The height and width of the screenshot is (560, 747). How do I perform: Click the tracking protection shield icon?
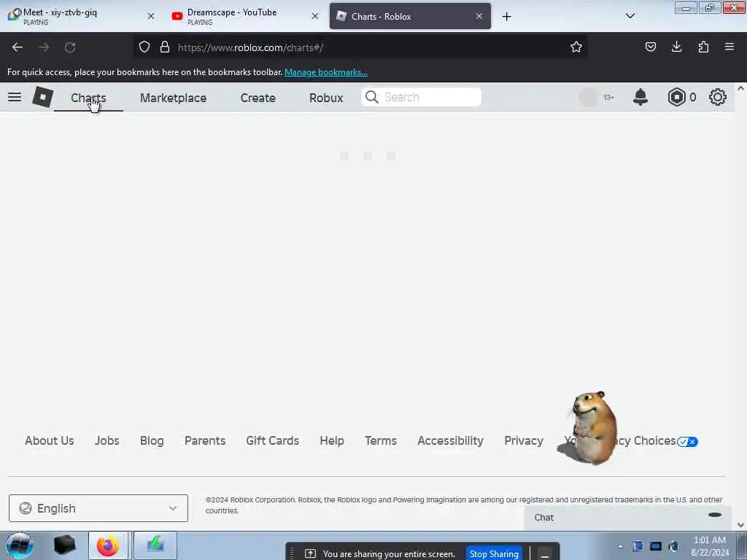point(144,47)
